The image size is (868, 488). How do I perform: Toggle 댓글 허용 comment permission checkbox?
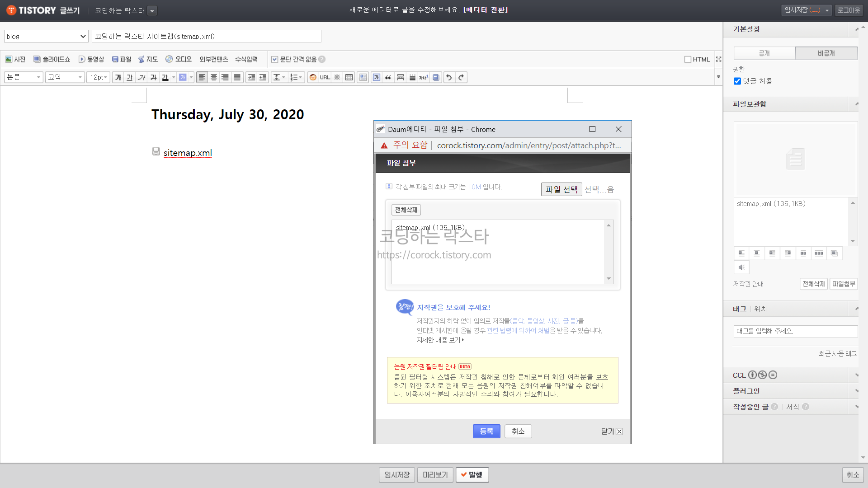(737, 81)
